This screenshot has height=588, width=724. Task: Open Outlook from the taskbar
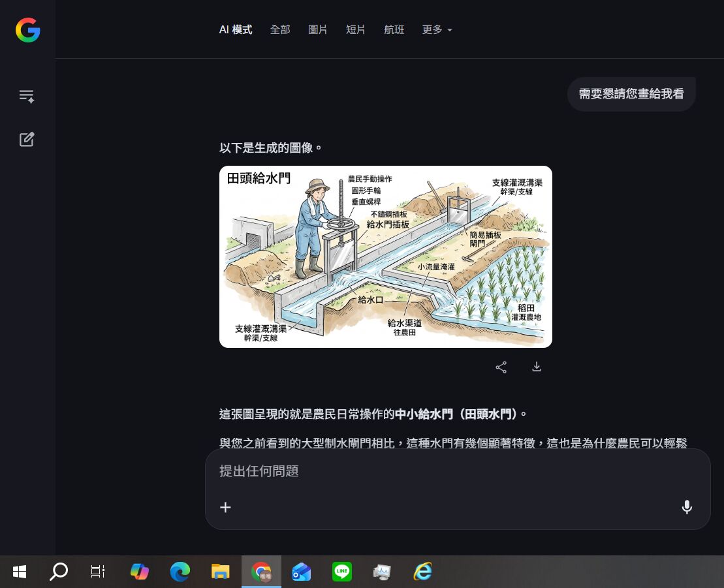pos(302,572)
